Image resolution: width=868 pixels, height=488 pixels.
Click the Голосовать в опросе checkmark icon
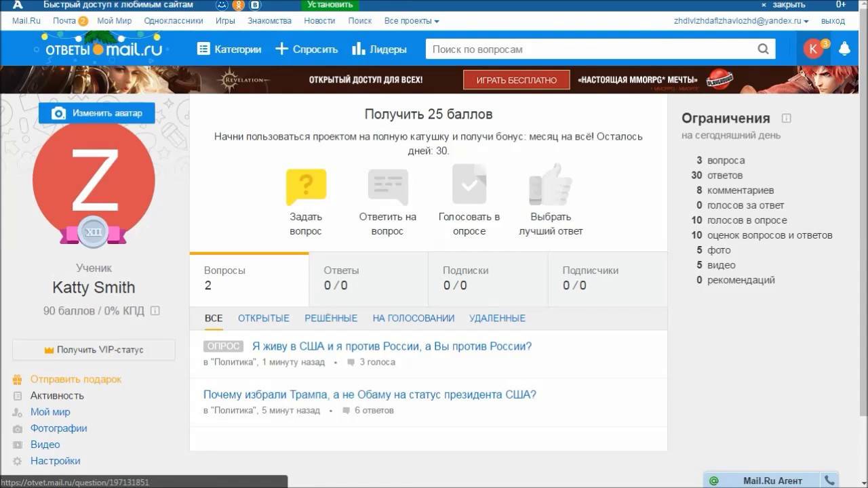[469, 184]
